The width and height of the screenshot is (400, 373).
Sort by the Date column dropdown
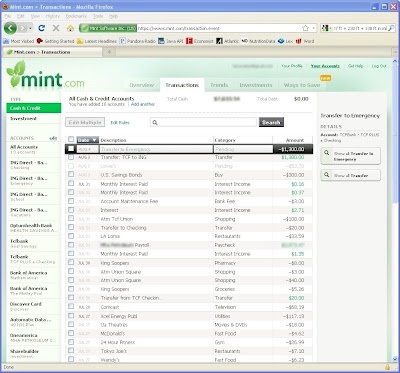point(88,140)
